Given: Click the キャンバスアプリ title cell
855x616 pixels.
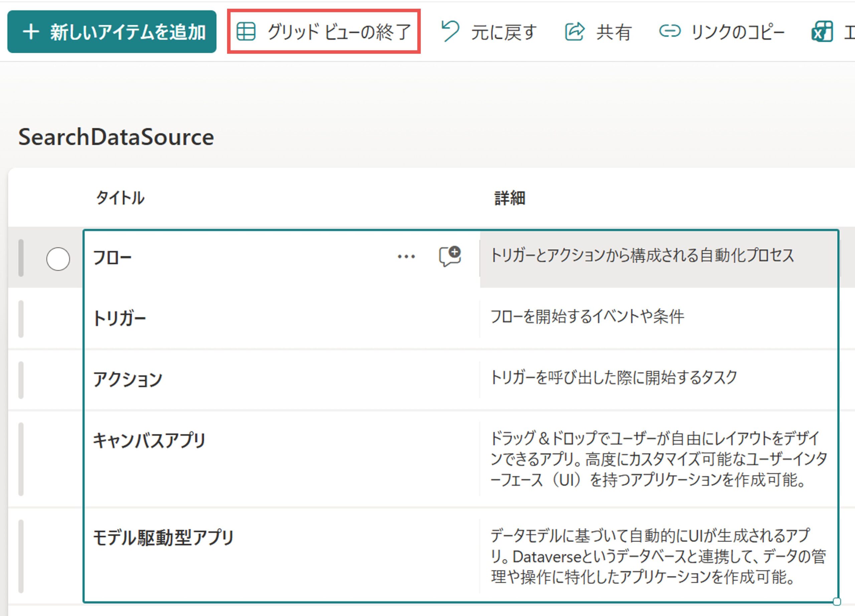Looking at the screenshot, I should point(149,440).
